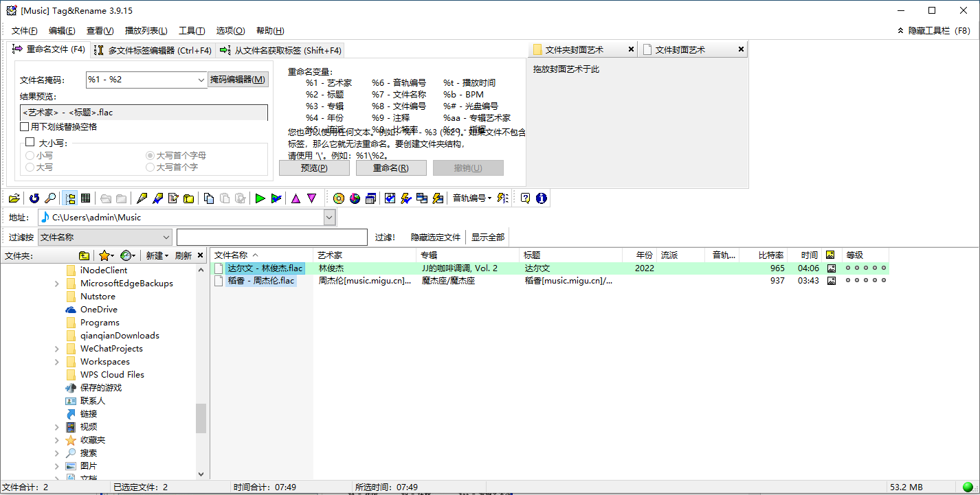
Task: Select the 小写 radio button
Action: pos(30,156)
